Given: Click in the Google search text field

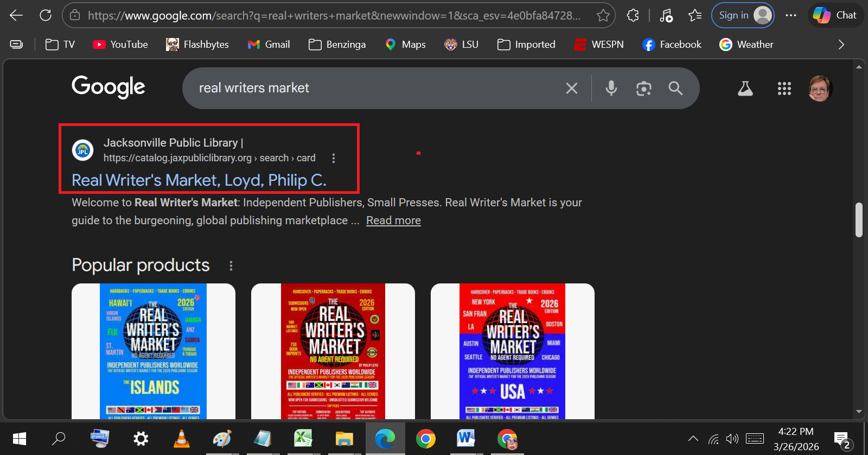Looking at the screenshot, I should (374, 88).
